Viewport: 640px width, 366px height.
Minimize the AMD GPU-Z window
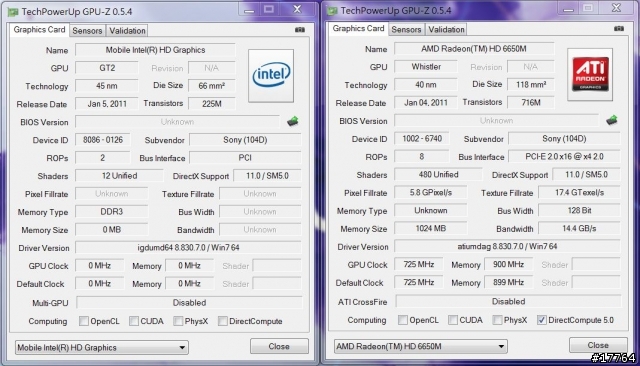[569, 9]
